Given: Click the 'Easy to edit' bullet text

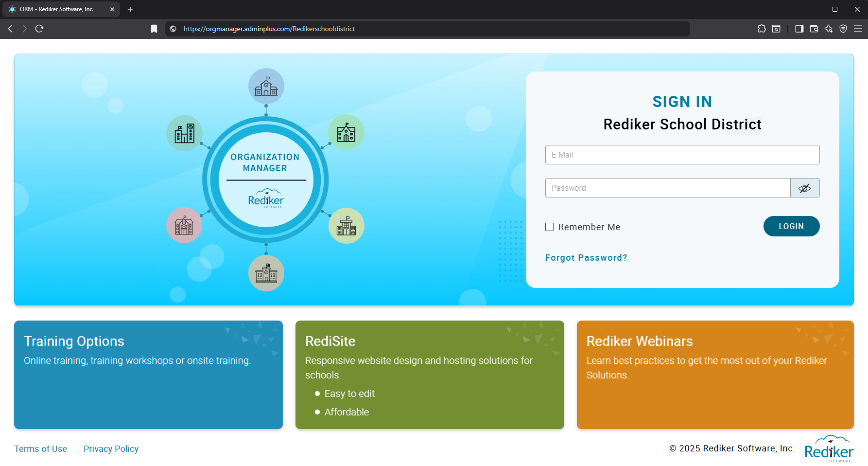Looking at the screenshot, I should click(349, 394).
